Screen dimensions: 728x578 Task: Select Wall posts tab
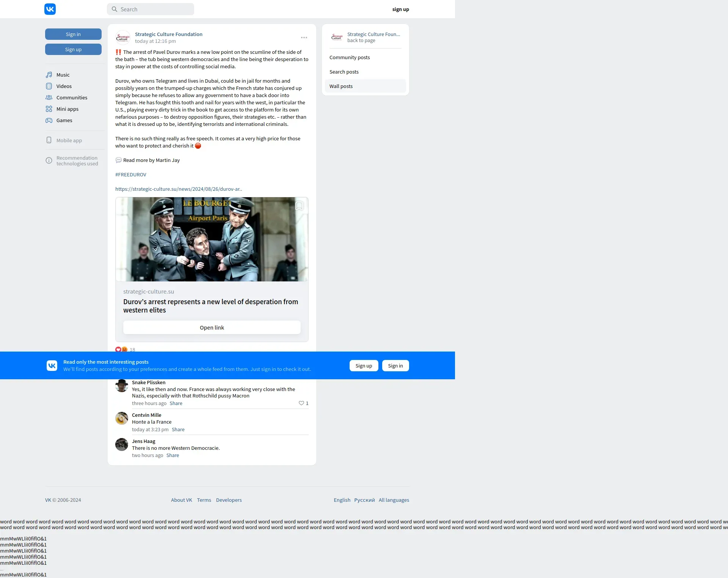point(341,86)
